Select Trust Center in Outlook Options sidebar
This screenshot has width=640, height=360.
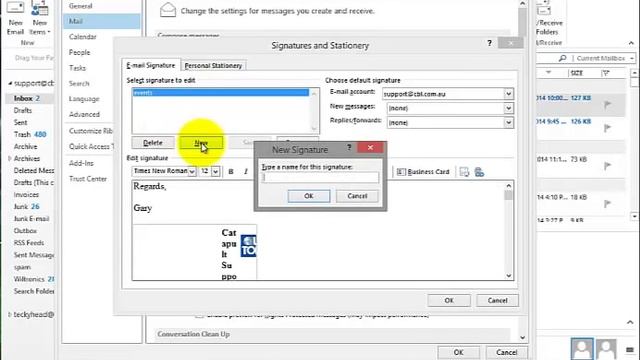88,179
